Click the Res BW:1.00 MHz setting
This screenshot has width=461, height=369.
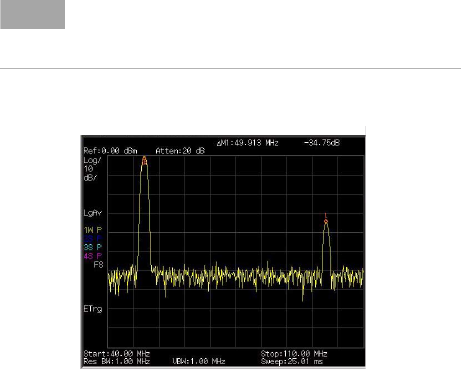coord(117,361)
